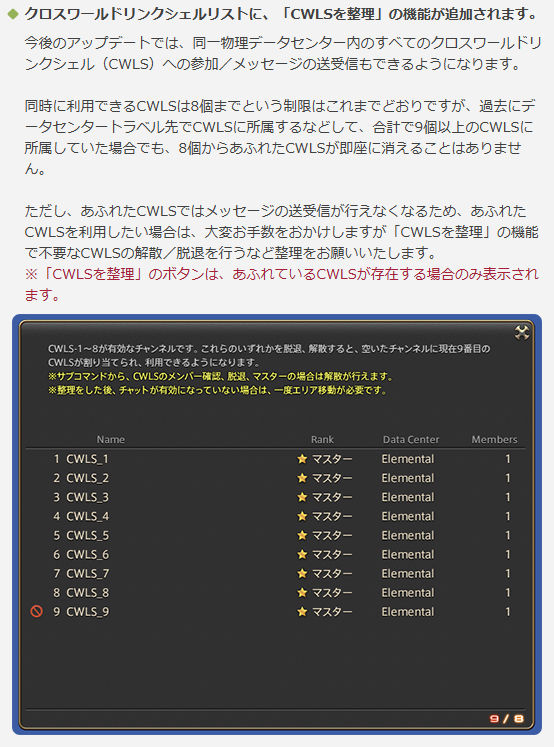
Task: Click yellow note starting ※整理をした後
Action: tap(217, 390)
